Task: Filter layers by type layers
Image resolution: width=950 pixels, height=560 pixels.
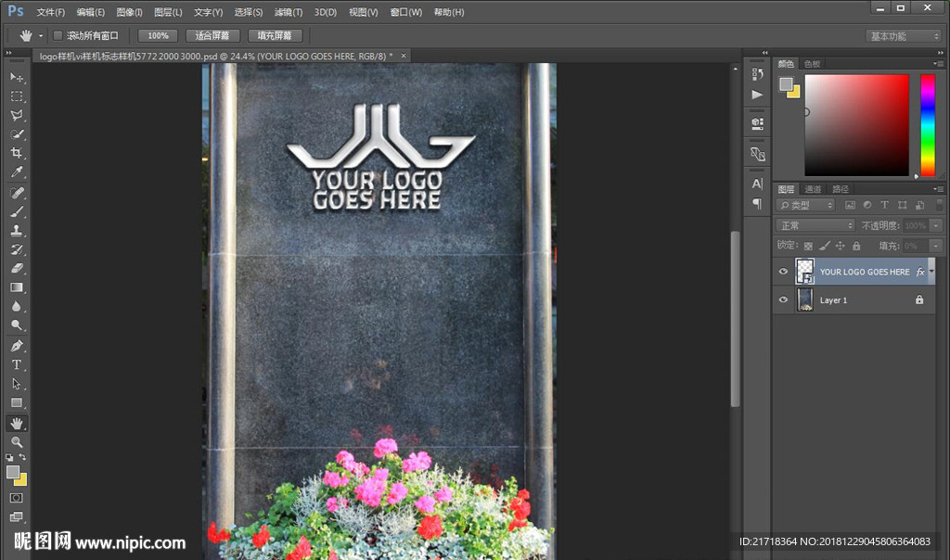Action: tap(884, 205)
